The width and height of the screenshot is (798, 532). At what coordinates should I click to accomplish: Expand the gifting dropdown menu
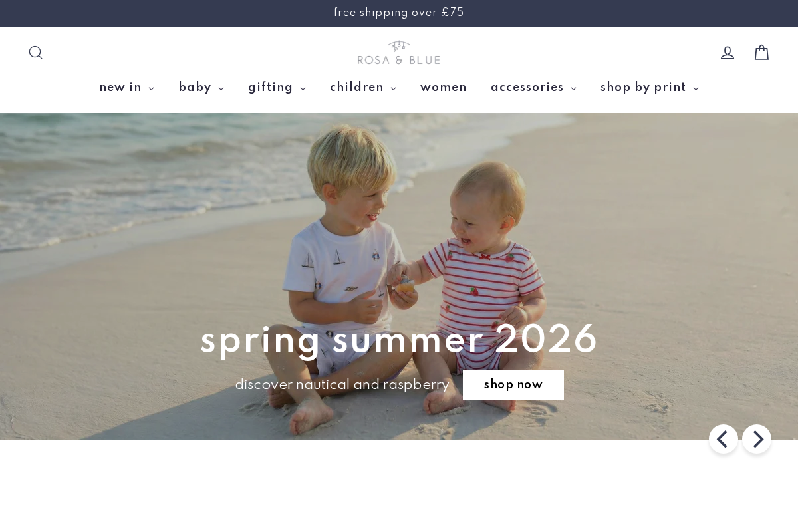click(277, 88)
